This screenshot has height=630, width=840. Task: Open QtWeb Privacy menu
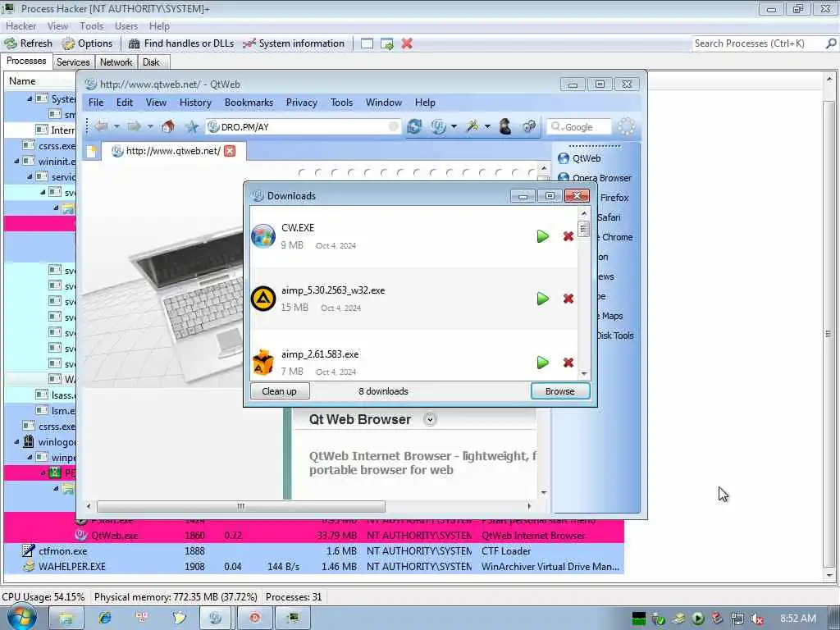click(301, 103)
